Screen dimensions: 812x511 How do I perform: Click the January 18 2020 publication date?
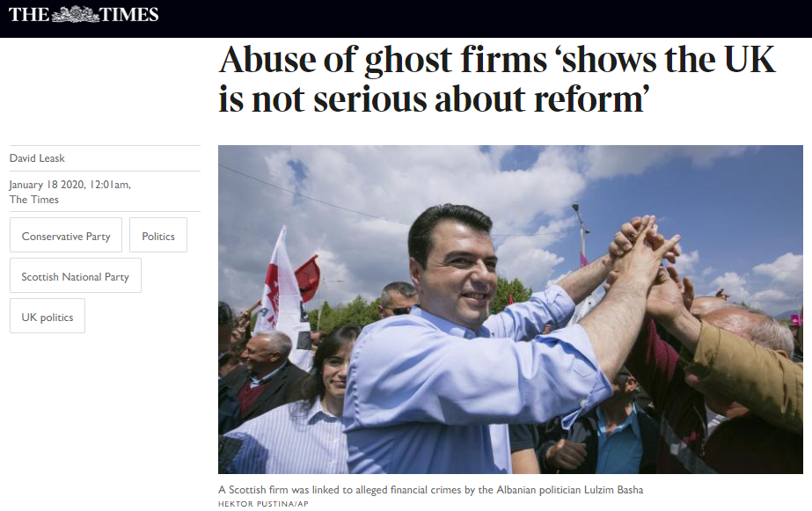pos(69,185)
